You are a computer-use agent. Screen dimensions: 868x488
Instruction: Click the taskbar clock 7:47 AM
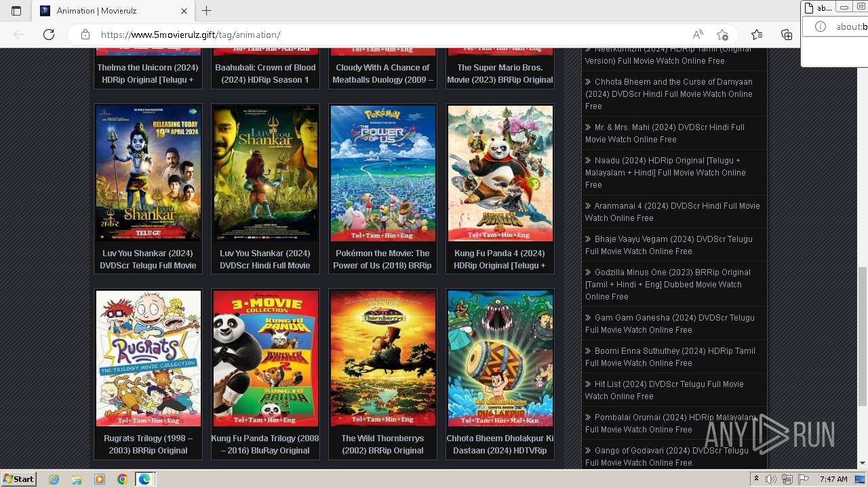click(x=833, y=479)
